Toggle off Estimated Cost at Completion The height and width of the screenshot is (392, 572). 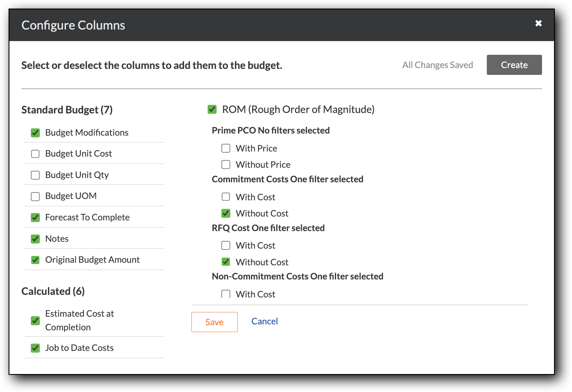pos(35,320)
